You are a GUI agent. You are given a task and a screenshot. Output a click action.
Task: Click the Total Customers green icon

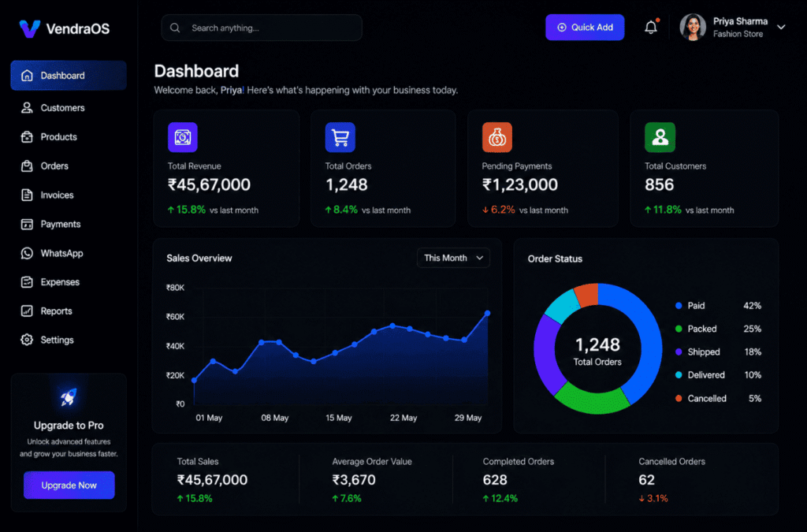pos(660,137)
